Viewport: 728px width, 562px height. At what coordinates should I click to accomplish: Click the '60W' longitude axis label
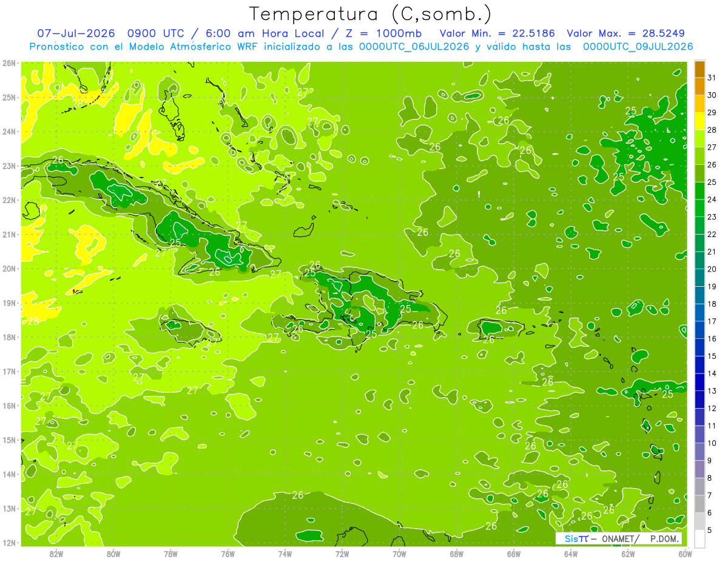686,554
